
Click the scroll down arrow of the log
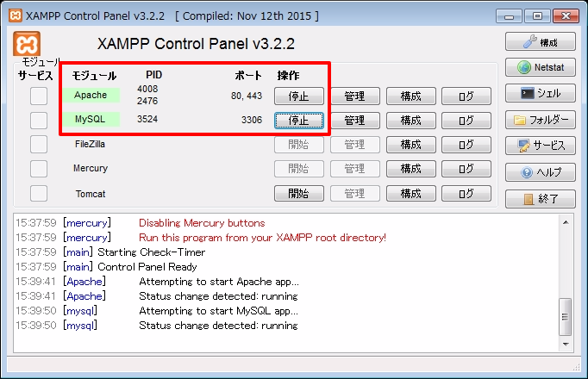[566, 345]
